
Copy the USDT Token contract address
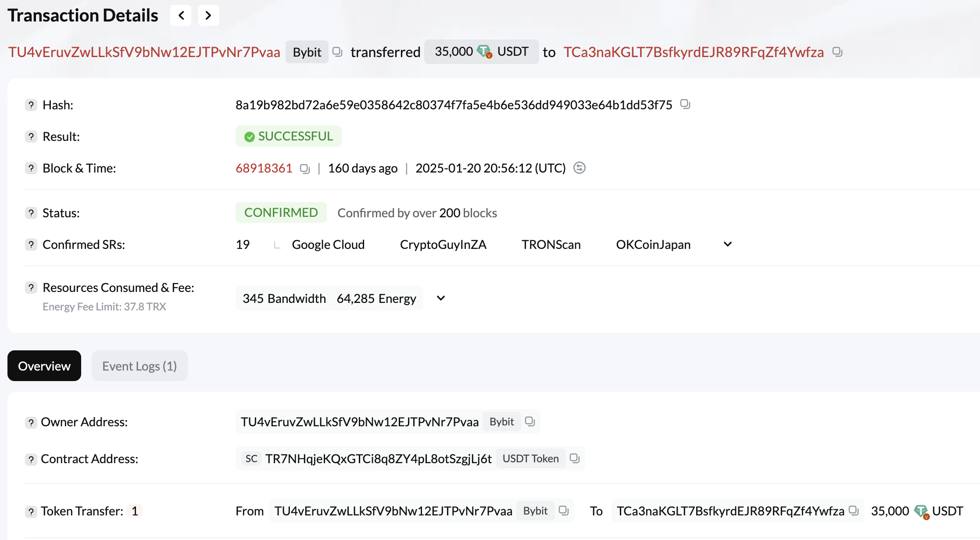(x=575, y=458)
